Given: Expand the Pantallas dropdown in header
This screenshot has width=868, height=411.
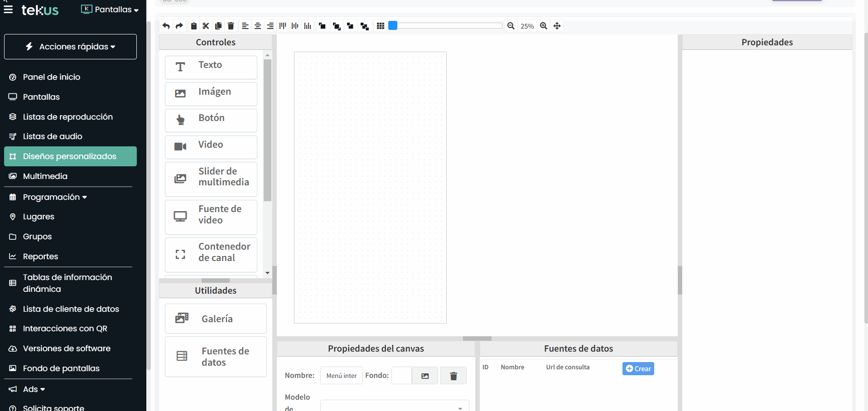Looking at the screenshot, I should pyautogui.click(x=110, y=10).
